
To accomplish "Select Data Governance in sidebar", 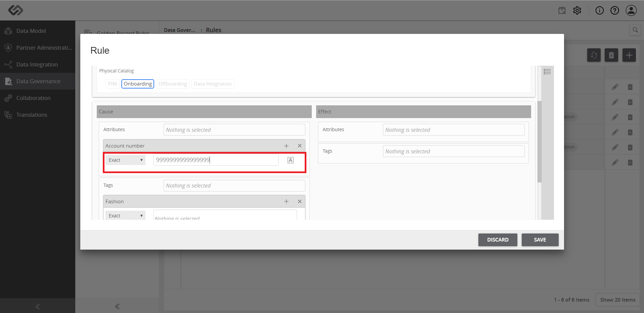I will tap(38, 81).
